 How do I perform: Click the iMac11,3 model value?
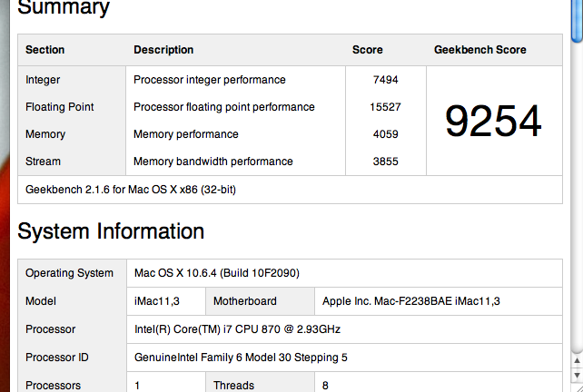click(x=159, y=301)
